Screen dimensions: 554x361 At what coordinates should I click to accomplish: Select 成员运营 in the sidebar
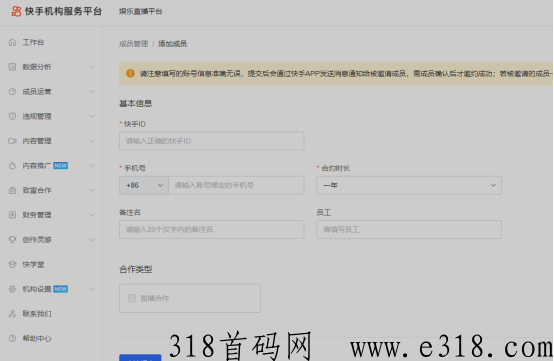[x=37, y=91]
